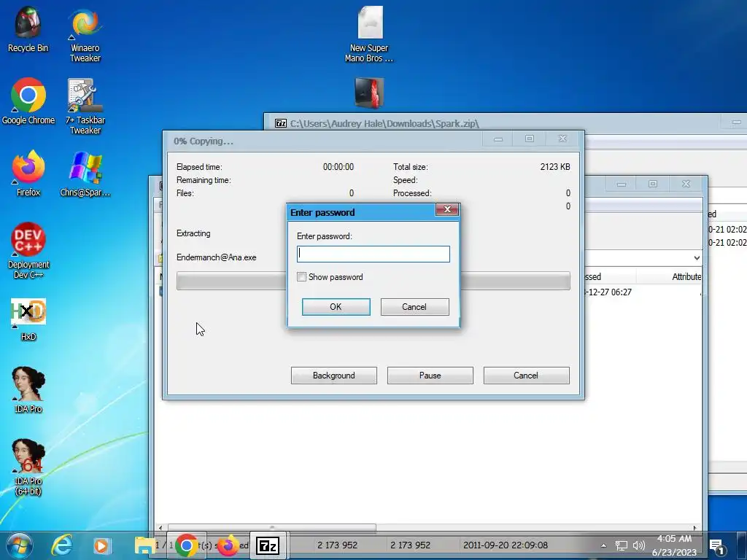
Task: Click the taskbar clock showing 4:05 AM
Action: point(674,545)
